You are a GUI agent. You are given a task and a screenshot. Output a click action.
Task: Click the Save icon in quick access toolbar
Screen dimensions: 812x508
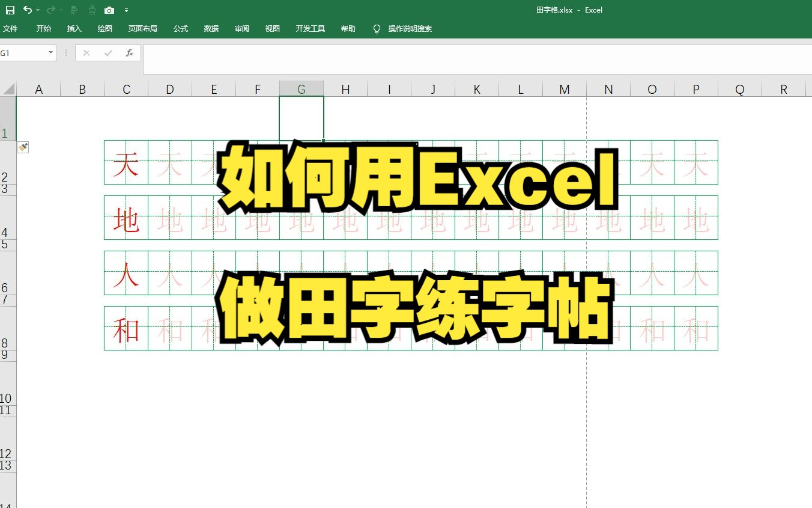10,10
